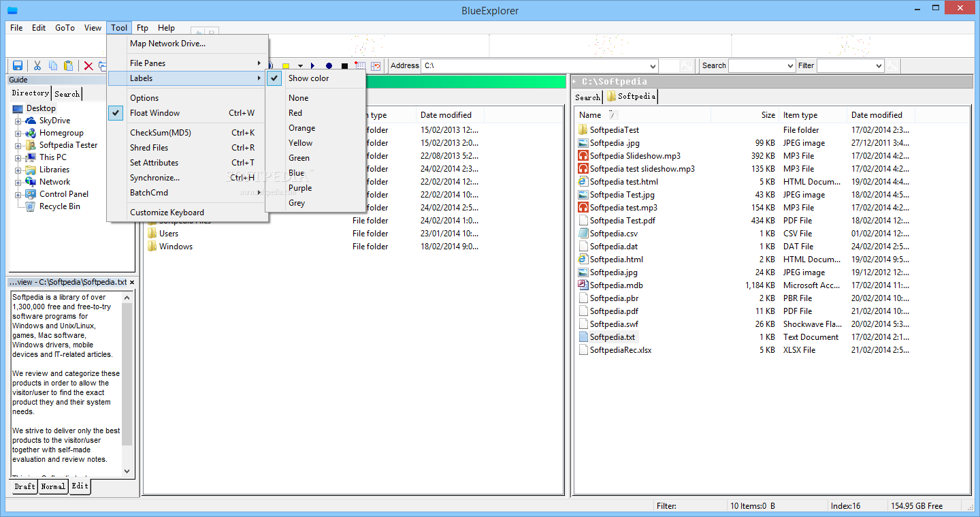
Task: Choose CheckSum(MD5) from Tool menu
Action: pyautogui.click(x=188, y=133)
